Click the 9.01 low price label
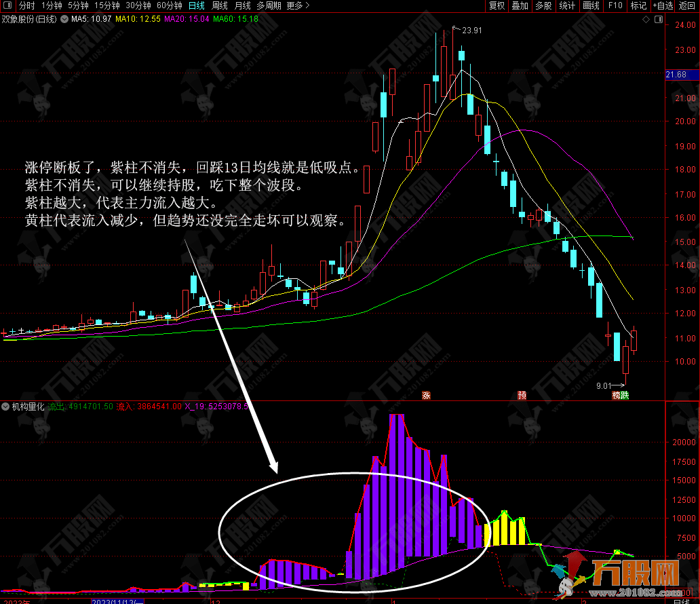This screenshot has height=604, width=700. coord(604,385)
